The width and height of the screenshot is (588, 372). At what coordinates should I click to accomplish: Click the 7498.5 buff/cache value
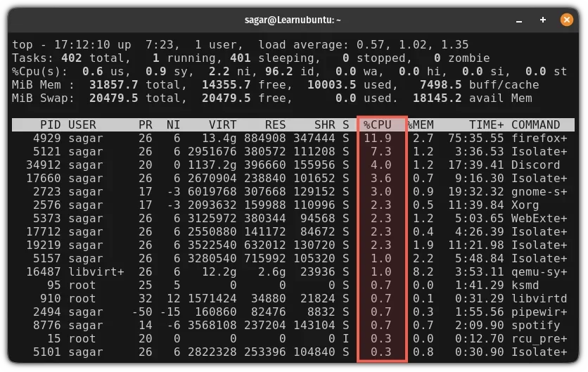[440, 85]
